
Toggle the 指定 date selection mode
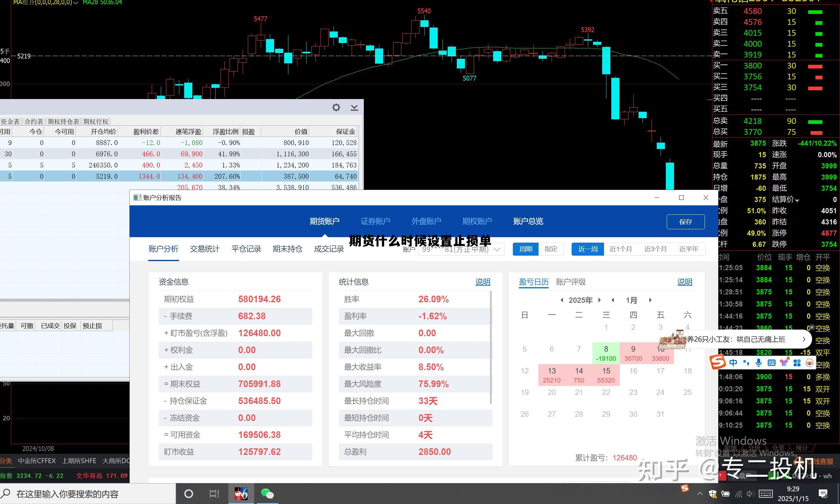(551, 249)
